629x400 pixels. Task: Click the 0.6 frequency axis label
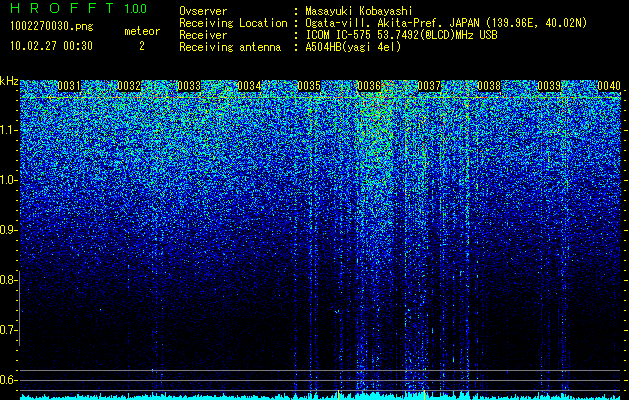[x=8, y=380]
